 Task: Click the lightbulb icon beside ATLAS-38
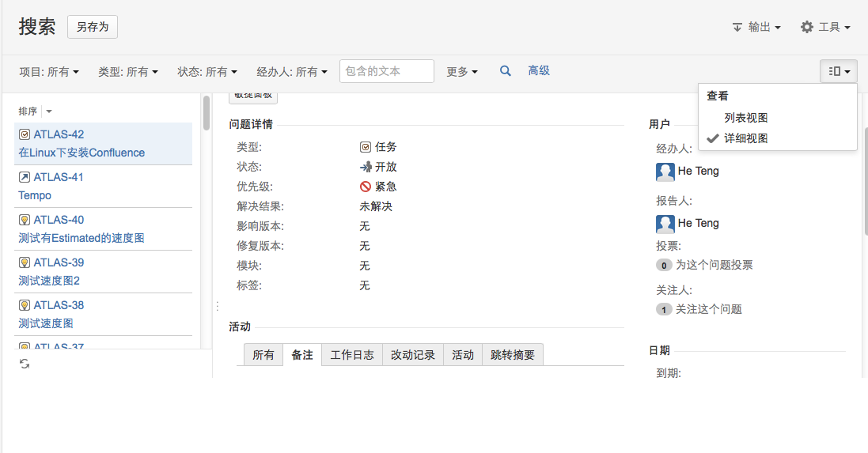click(25, 304)
